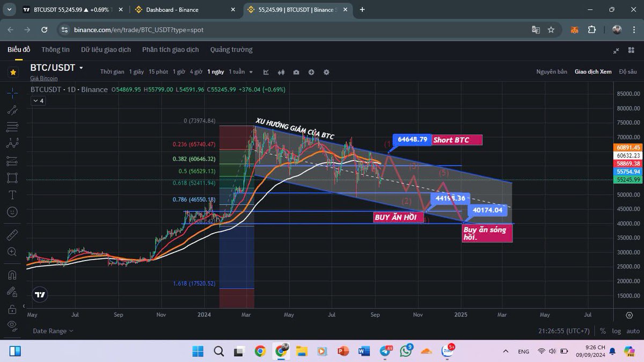Open the Quảng trường tab
The image size is (644, 362).
[x=231, y=49]
